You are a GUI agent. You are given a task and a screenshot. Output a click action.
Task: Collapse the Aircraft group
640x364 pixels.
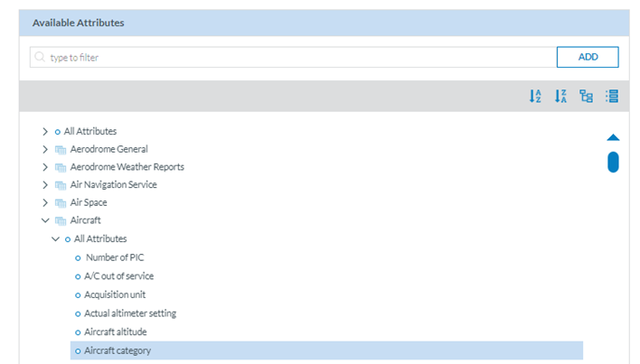[45, 220]
